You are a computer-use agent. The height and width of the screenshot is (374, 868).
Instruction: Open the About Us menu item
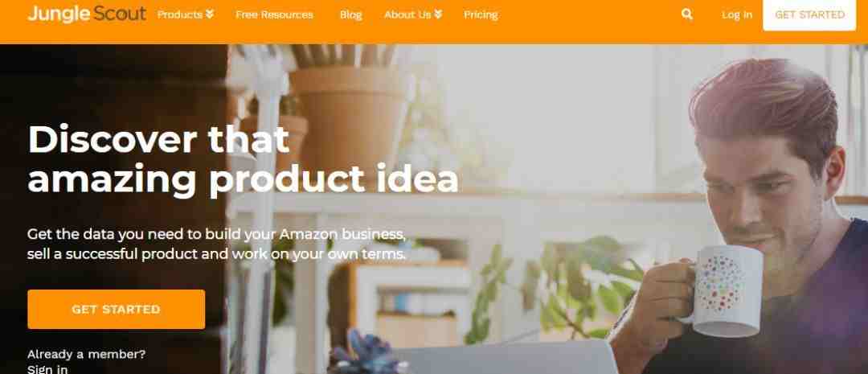(x=407, y=14)
